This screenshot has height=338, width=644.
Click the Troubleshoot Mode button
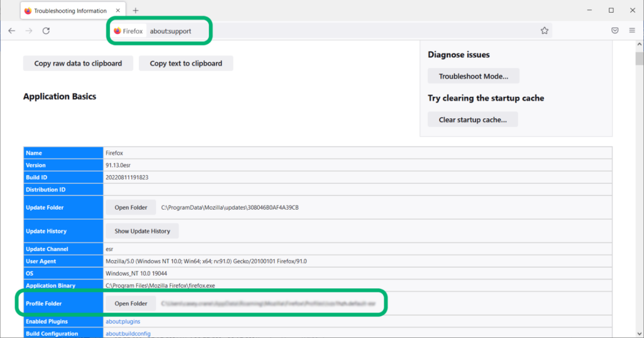[x=473, y=76]
